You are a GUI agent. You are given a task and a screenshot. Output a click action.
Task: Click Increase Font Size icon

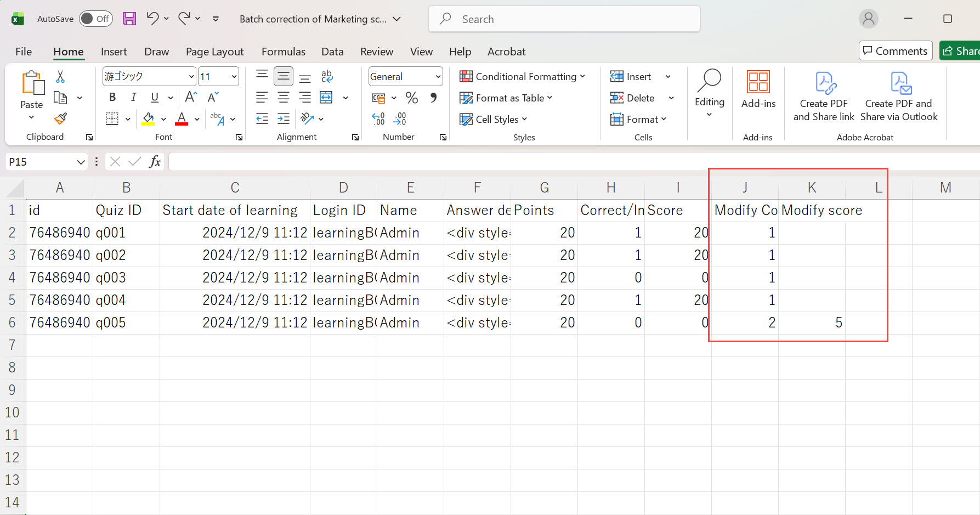click(191, 98)
